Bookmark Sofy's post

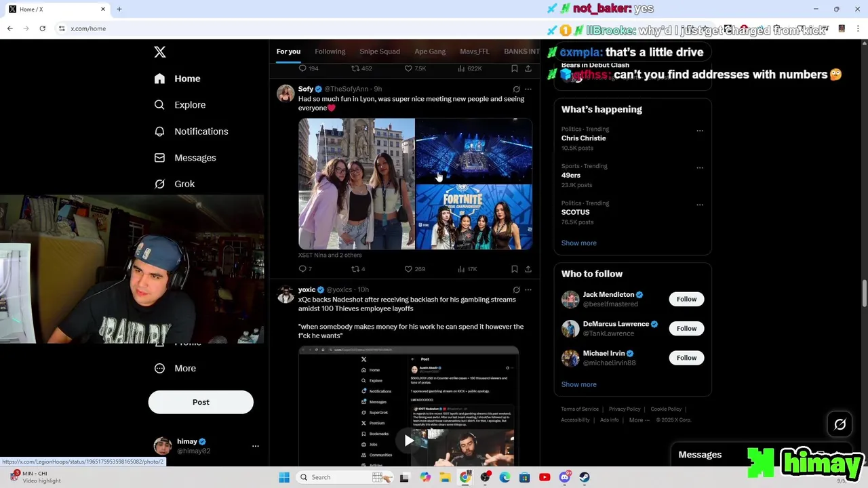coord(515,269)
